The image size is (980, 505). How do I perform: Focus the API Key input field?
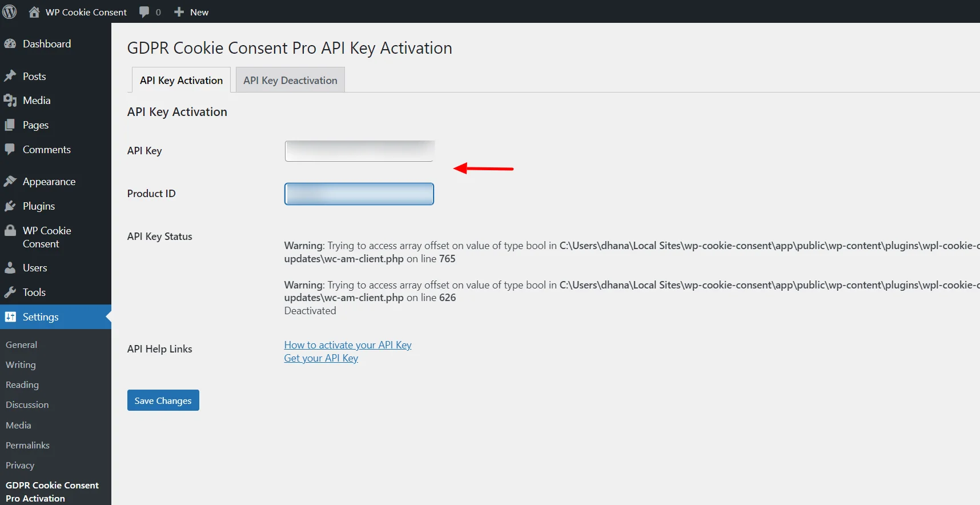pos(359,151)
